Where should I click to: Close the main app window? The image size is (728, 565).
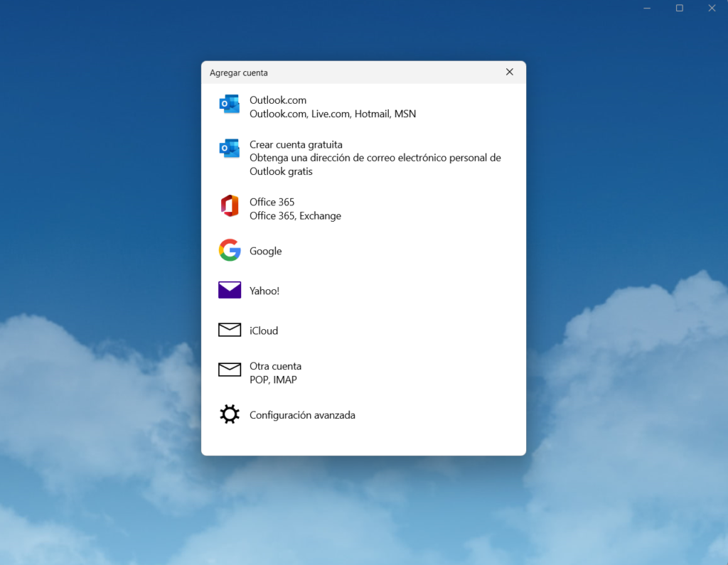712,8
